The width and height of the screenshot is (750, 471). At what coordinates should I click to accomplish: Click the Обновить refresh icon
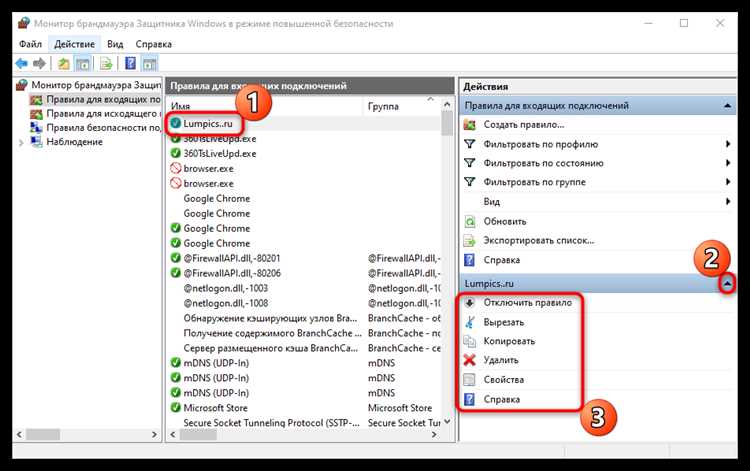coord(470,221)
